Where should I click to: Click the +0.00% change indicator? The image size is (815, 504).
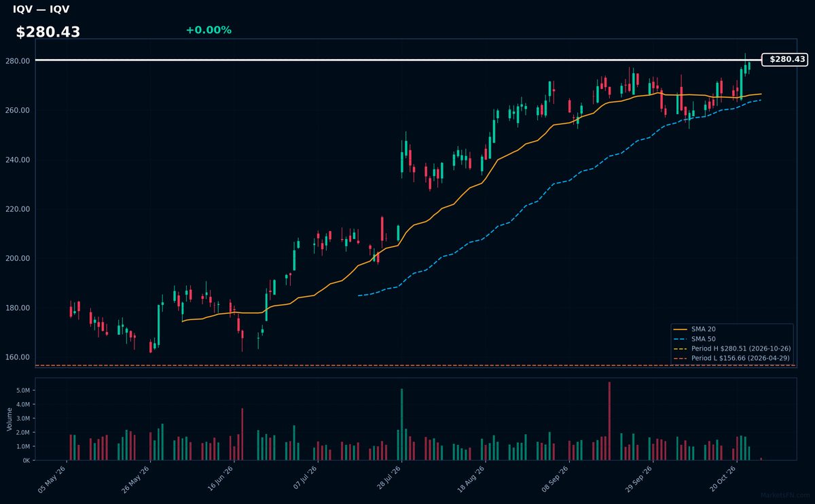(209, 30)
